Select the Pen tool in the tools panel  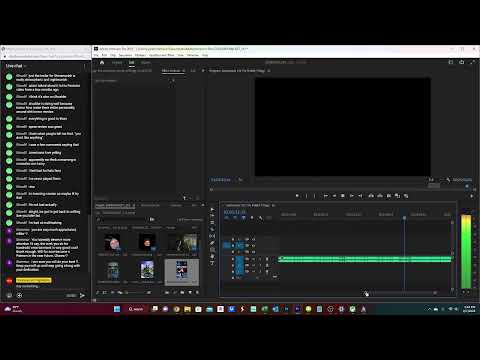pos(212,243)
